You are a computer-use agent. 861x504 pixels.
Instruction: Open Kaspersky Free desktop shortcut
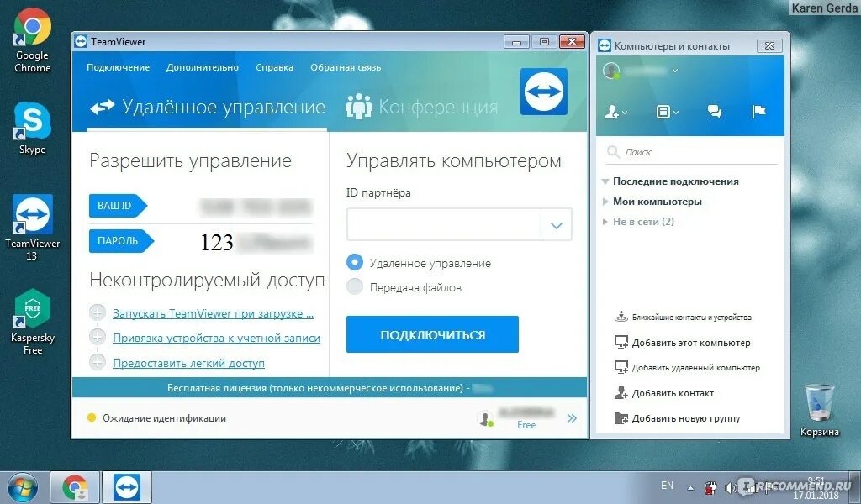click(x=33, y=322)
